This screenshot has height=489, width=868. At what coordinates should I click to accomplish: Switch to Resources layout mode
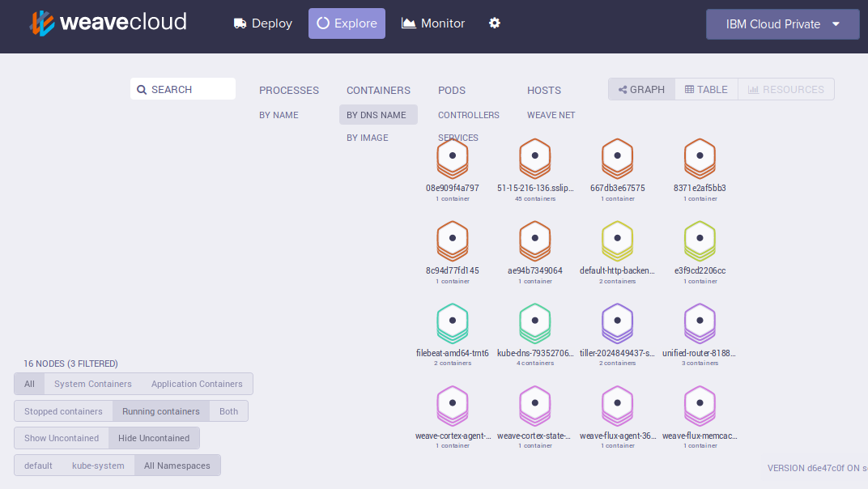coord(786,89)
